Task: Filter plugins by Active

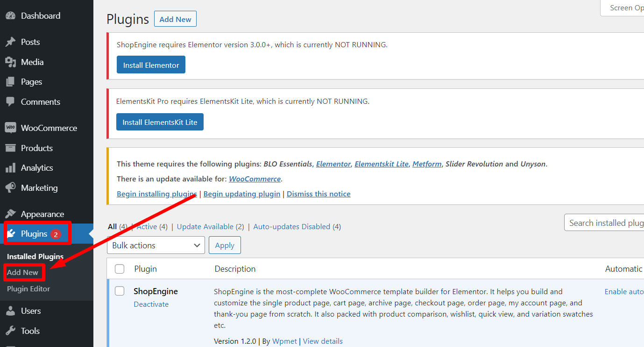Action: 147,226
